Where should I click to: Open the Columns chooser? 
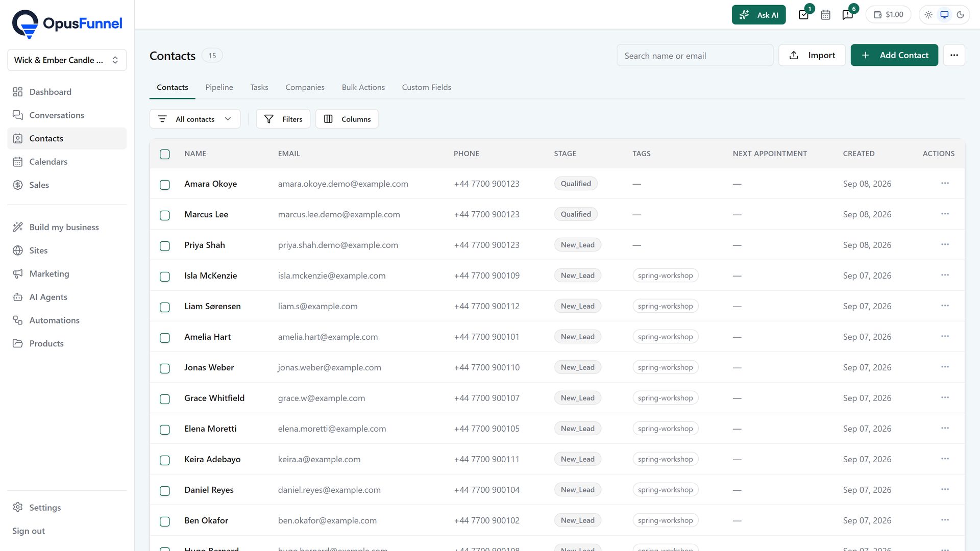click(x=347, y=119)
